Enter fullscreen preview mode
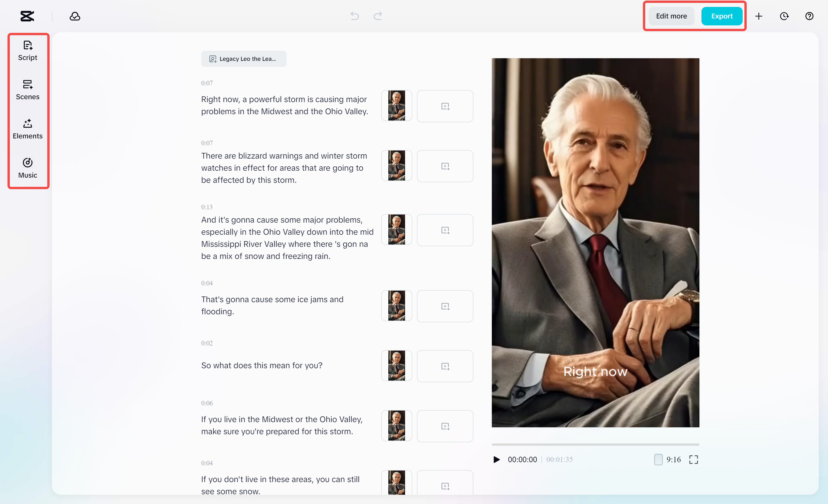828x504 pixels. coord(694,459)
